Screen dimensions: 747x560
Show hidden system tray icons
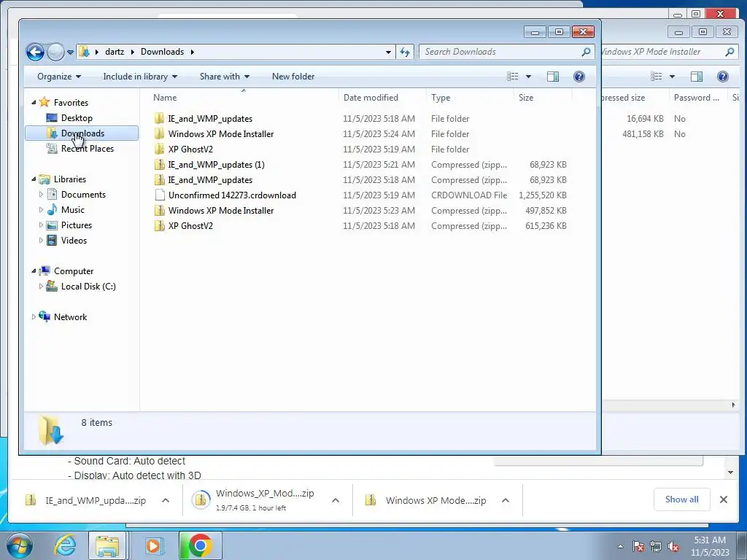[x=620, y=546]
